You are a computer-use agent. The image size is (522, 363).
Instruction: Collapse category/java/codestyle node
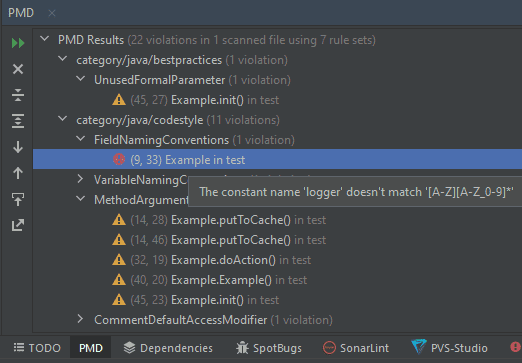62,119
